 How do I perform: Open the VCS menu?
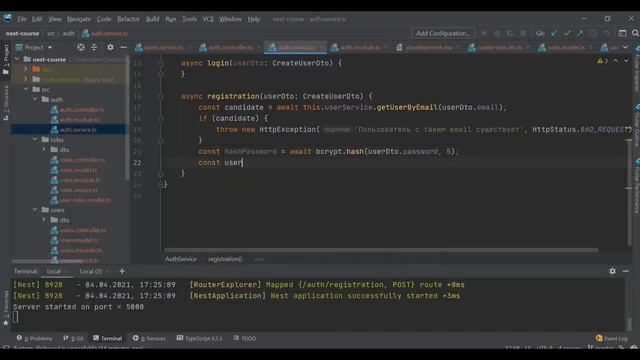(x=208, y=19)
